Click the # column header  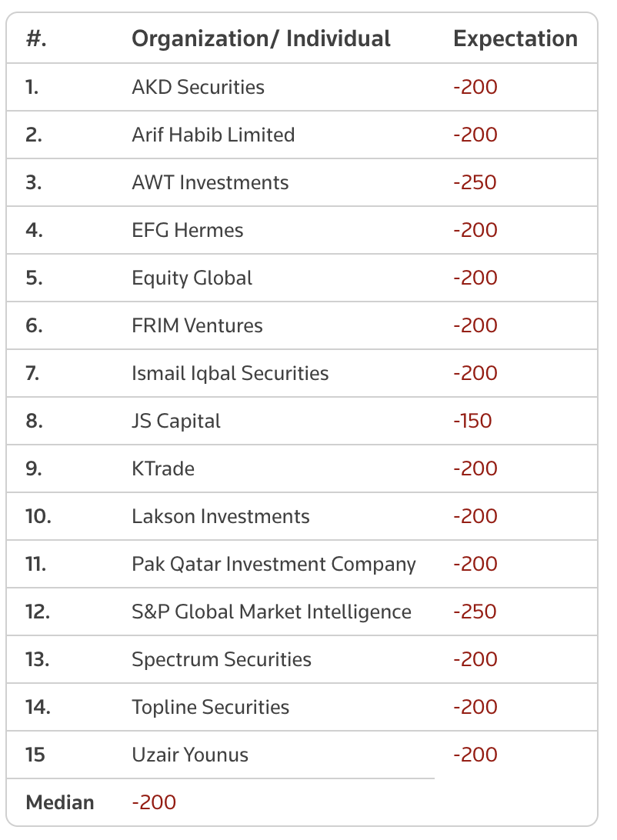(36, 39)
